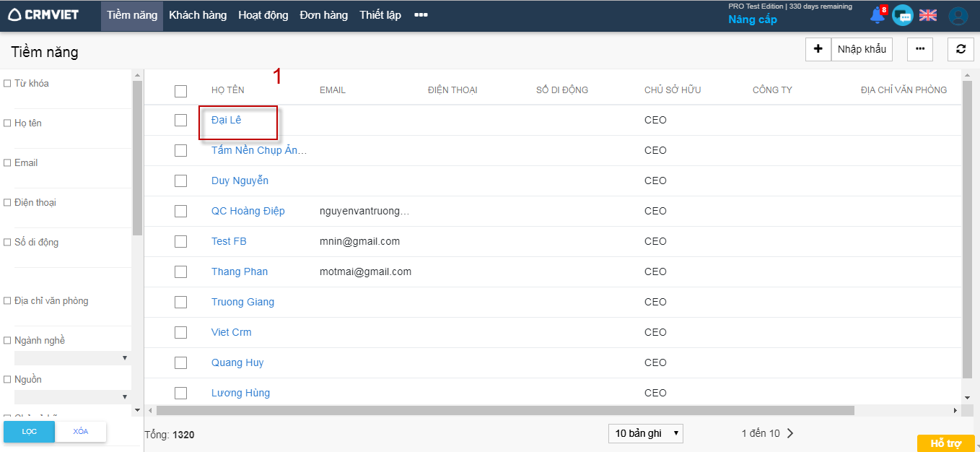Viewport: 980px width, 452px height.
Task: Click the LỌC filter button
Action: click(x=29, y=431)
